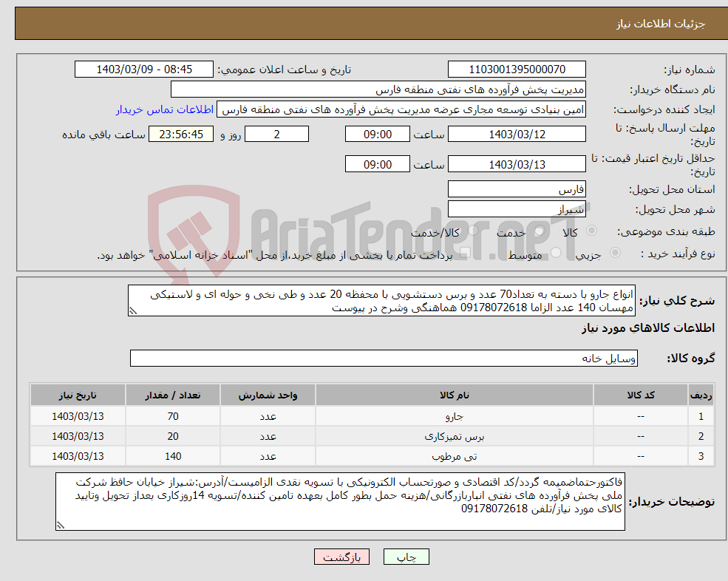Click the buyer notes text area
The width and height of the screenshot is (728, 581).
pos(340,502)
